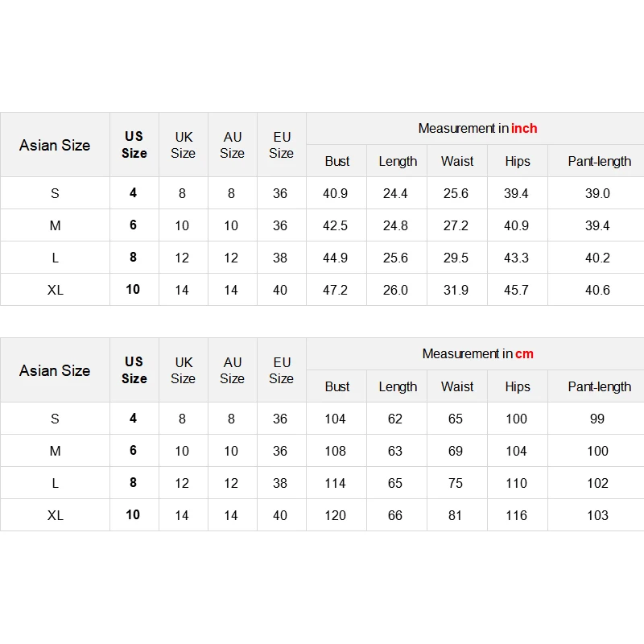Select the 75 waist value in cm
The height and width of the screenshot is (644, 644).
[456, 483]
